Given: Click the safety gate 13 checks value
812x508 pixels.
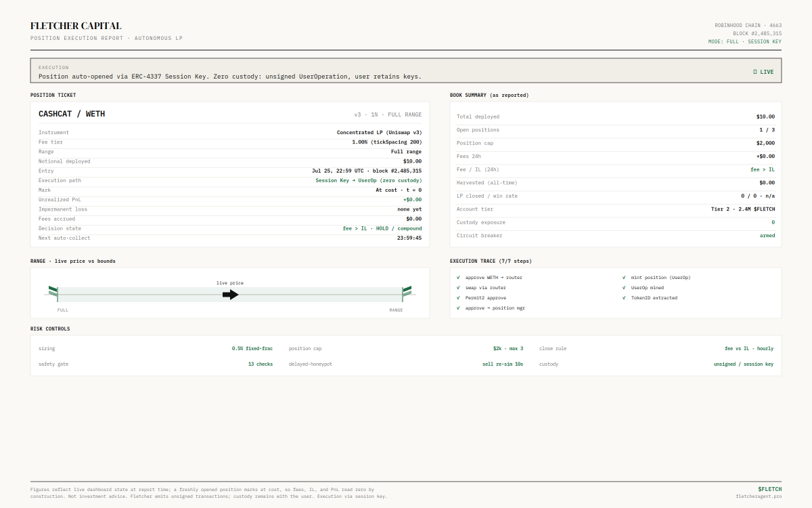Looking at the screenshot, I should [261, 364].
